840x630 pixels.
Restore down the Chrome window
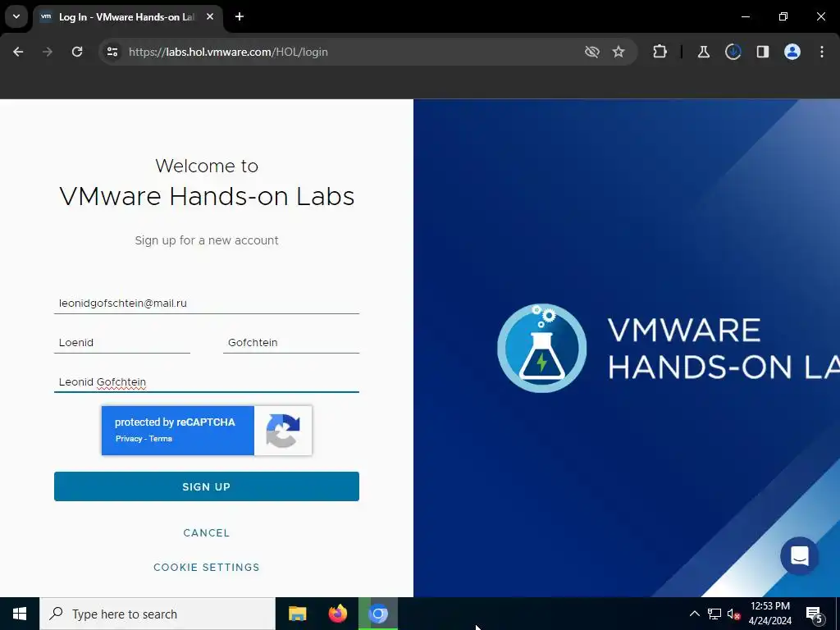pos(783,16)
